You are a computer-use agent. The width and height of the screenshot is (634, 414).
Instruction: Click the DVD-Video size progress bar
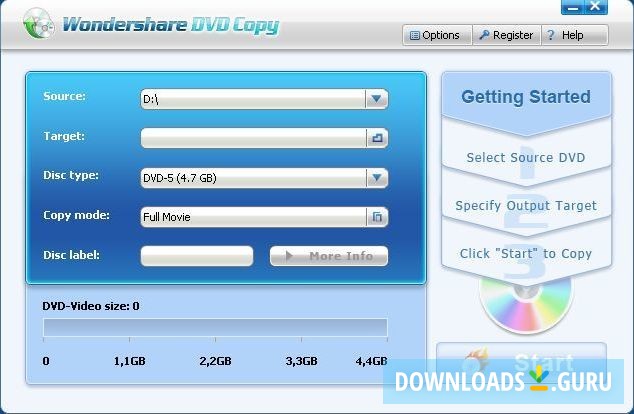(215, 327)
